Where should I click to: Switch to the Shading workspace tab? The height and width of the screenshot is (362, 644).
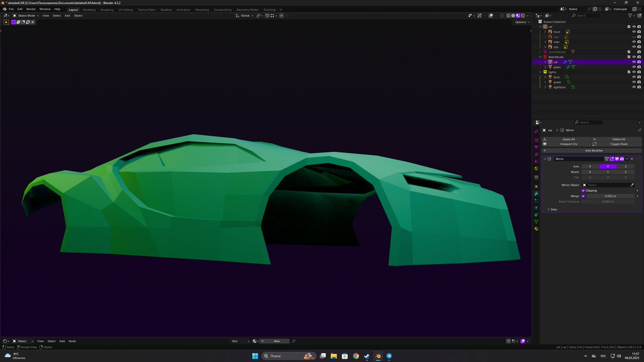tap(166, 10)
